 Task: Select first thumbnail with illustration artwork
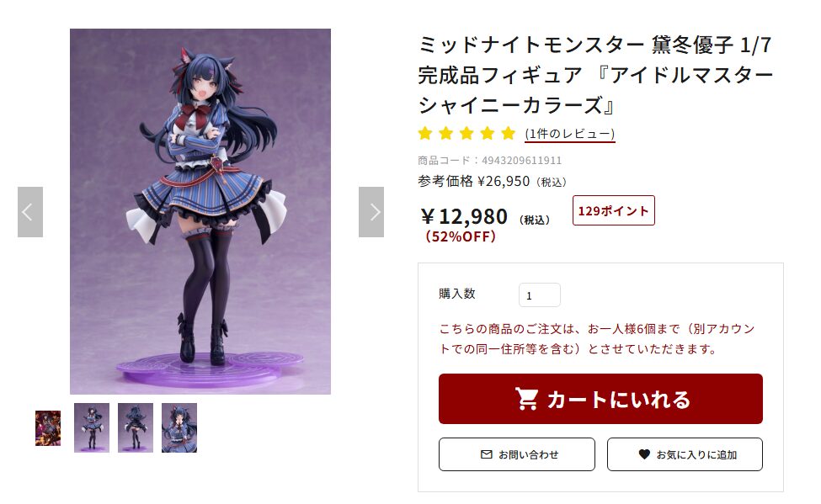coord(48,428)
